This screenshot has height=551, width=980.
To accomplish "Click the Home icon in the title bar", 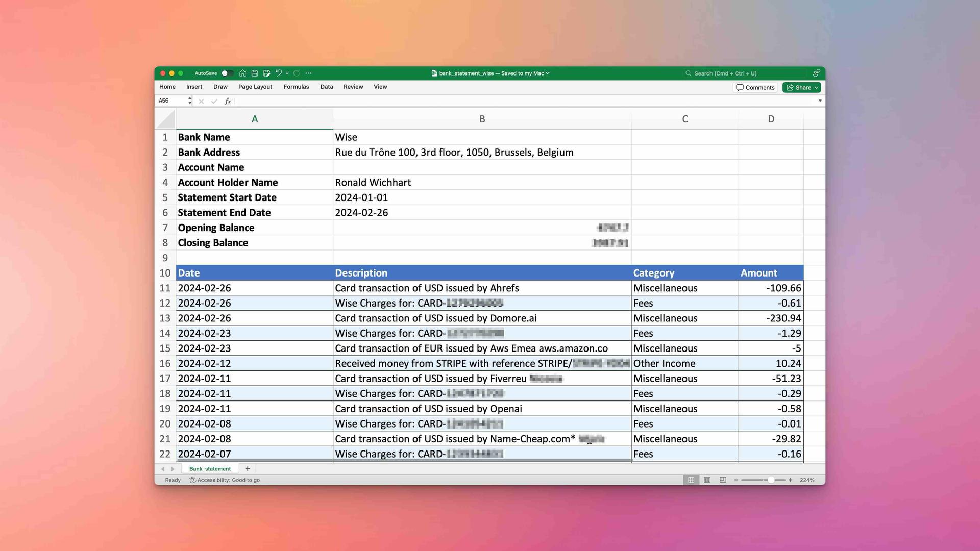I will point(243,73).
